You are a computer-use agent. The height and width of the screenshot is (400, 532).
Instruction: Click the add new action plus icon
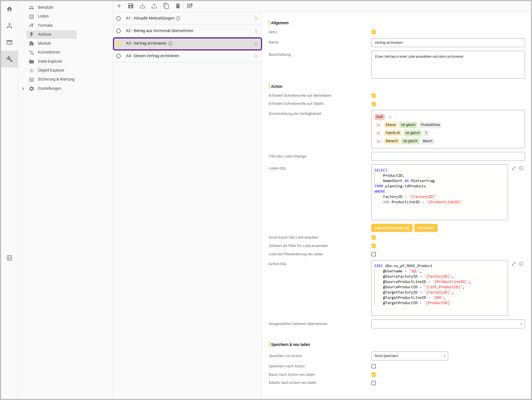coord(119,6)
